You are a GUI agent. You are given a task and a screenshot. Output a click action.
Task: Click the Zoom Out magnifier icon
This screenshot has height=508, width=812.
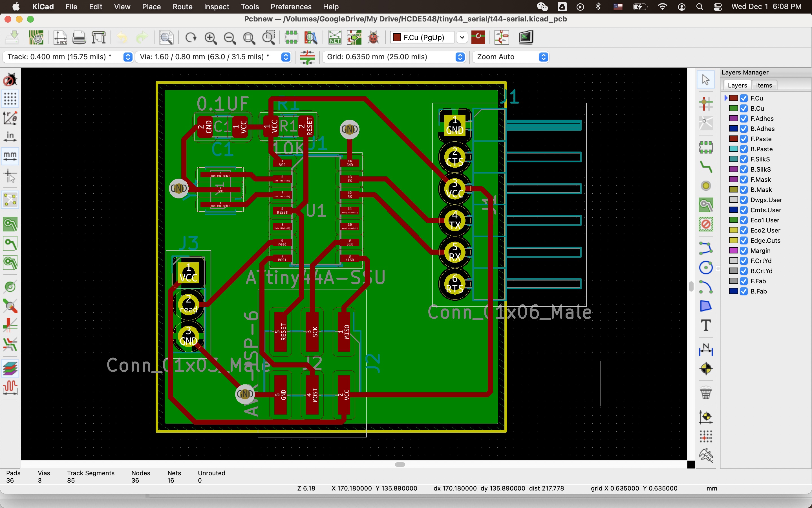click(230, 37)
